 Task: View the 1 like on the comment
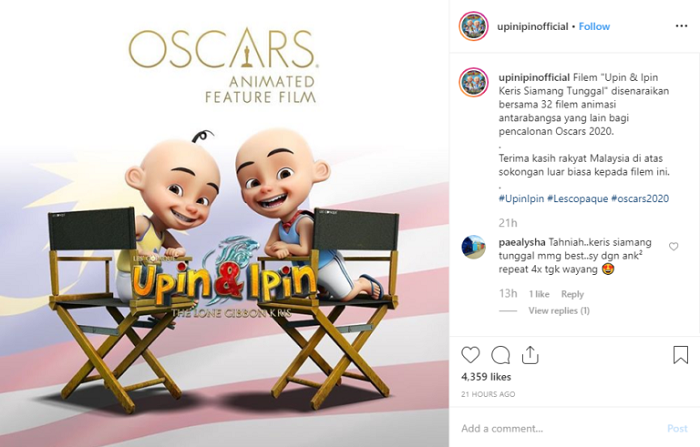[539, 294]
